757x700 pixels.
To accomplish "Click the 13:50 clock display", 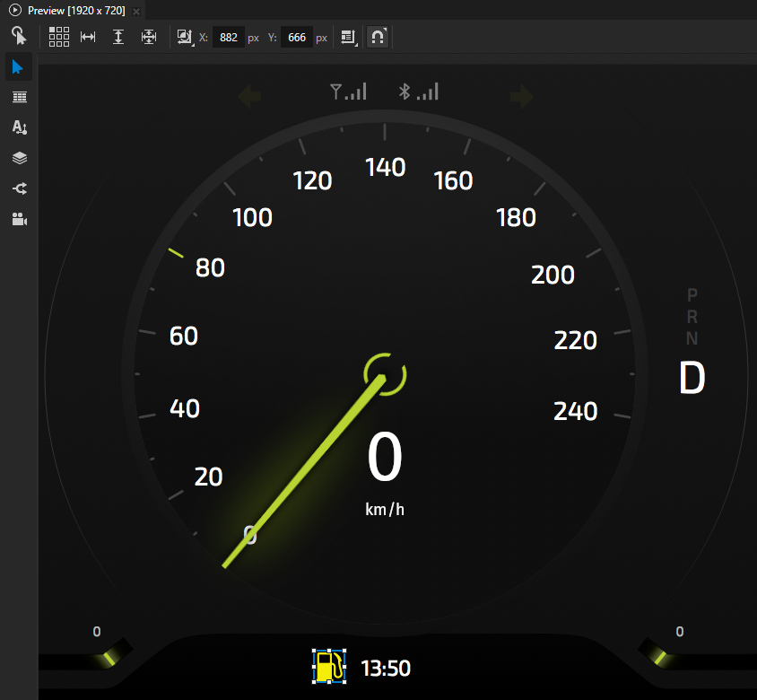I will point(387,668).
